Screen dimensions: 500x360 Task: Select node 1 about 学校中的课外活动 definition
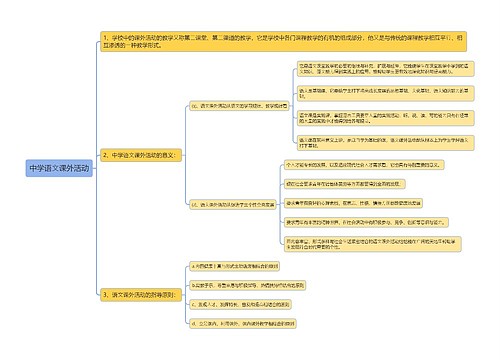click(x=283, y=42)
